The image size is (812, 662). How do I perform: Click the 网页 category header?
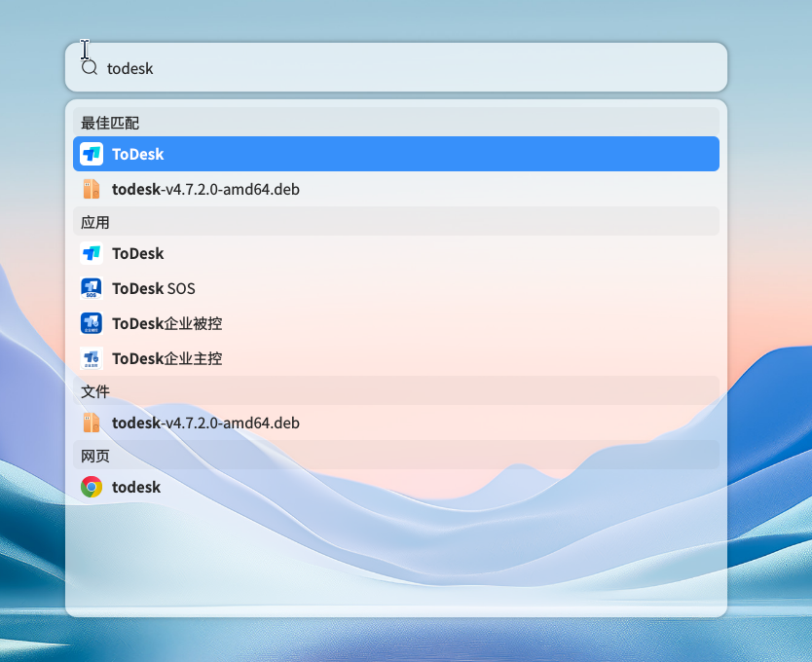pos(95,456)
